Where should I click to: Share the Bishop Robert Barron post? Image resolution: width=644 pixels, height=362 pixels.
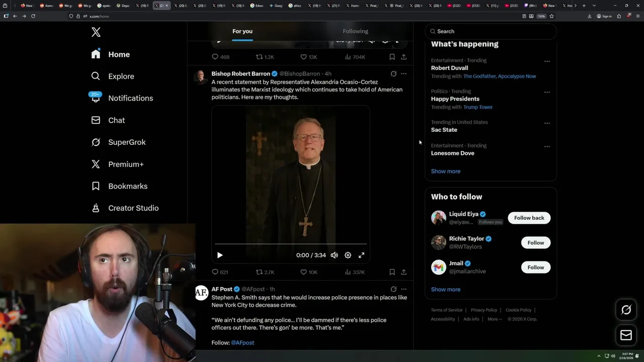(x=404, y=272)
